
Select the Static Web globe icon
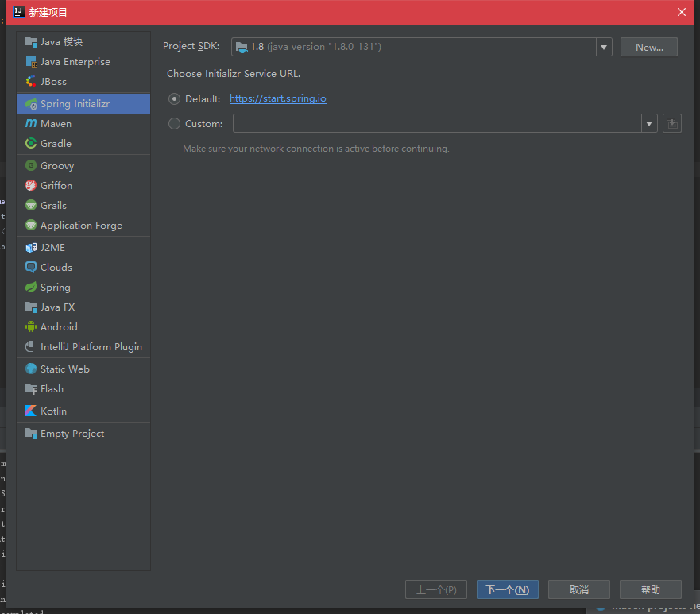point(31,369)
